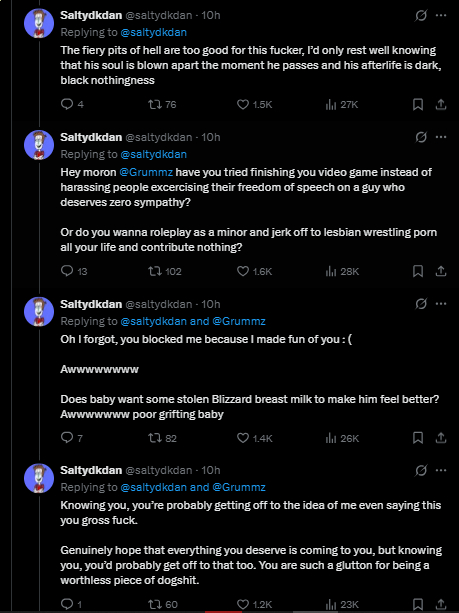This screenshot has width=459, height=613.
Task: Click the @Grummz mention in tweet text
Action: (x=146, y=172)
